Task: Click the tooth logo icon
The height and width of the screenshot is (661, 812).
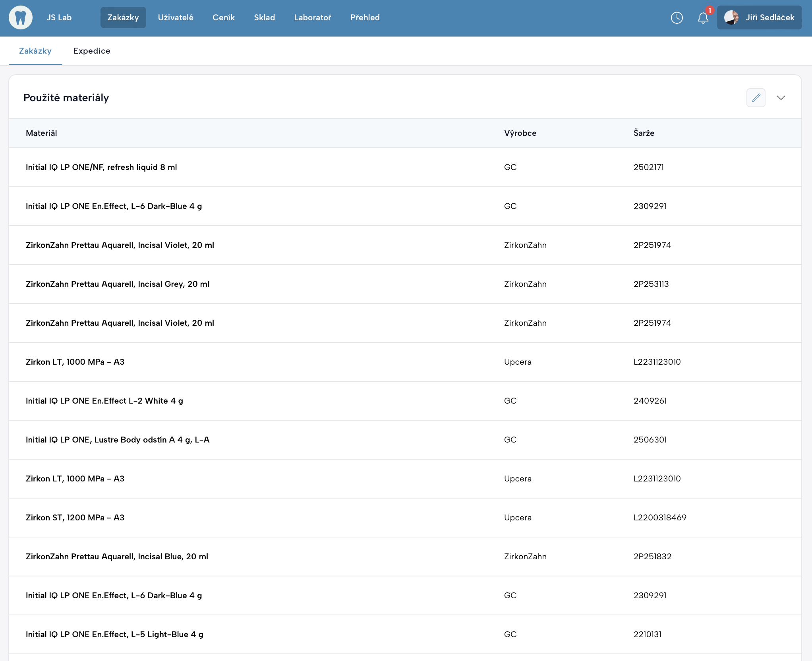Action: (x=21, y=17)
